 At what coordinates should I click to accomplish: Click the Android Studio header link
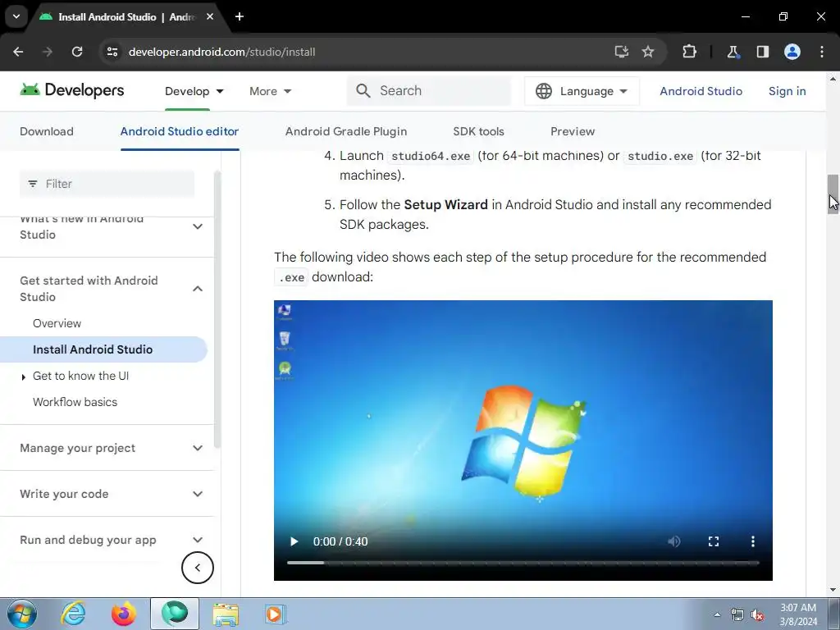point(701,91)
